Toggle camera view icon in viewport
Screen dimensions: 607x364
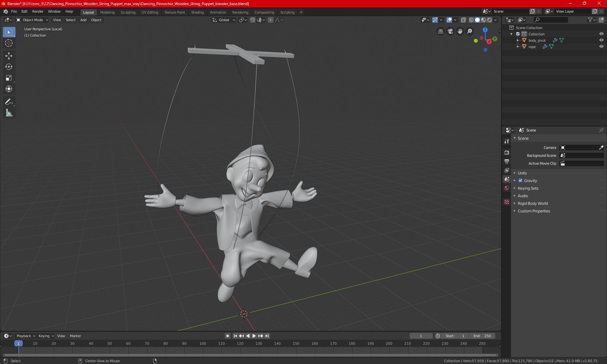coord(450,31)
